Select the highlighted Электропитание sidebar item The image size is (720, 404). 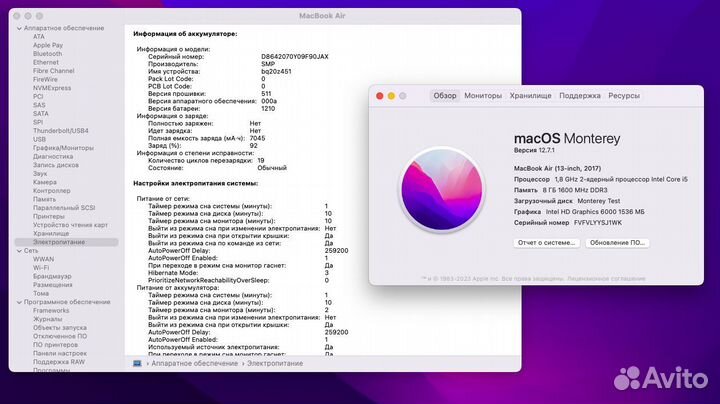point(67,242)
